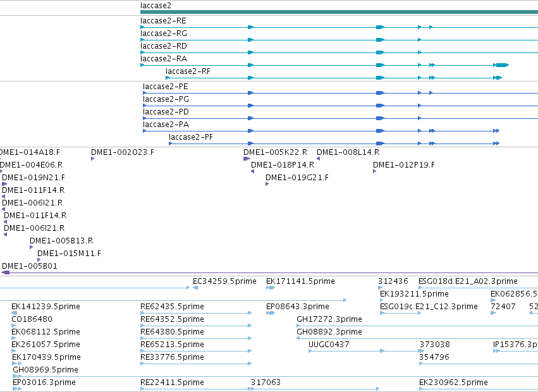The height and width of the screenshot is (392, 538).
Task: Open the laccase2-RD transcript label
Action: coord(164,46)
